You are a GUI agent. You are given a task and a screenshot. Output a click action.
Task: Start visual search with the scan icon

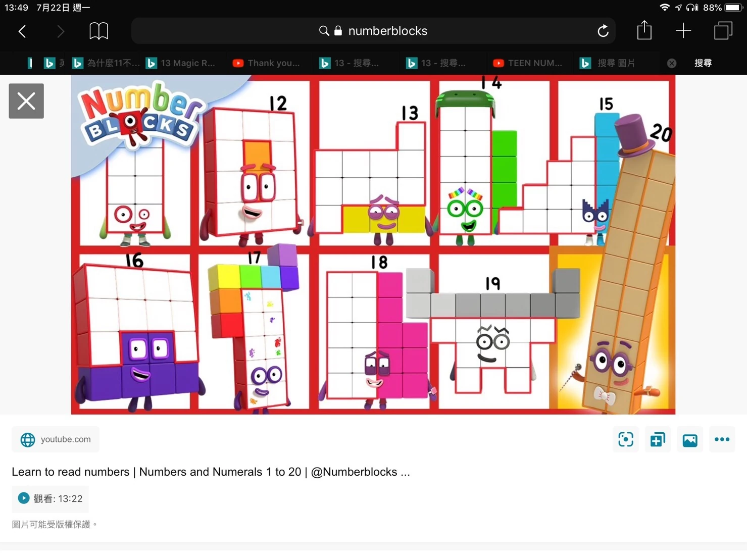[x=626, y=439]
